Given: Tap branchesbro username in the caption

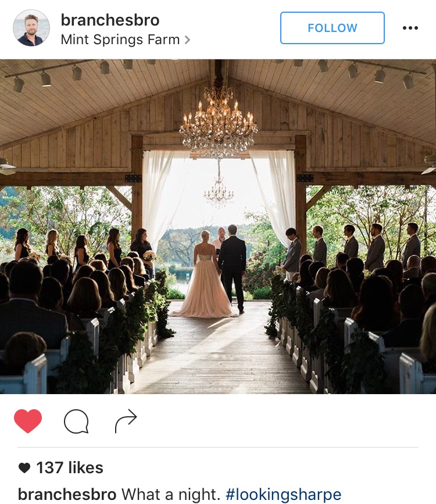Looking at the screenshot, I should pos(67,494).
